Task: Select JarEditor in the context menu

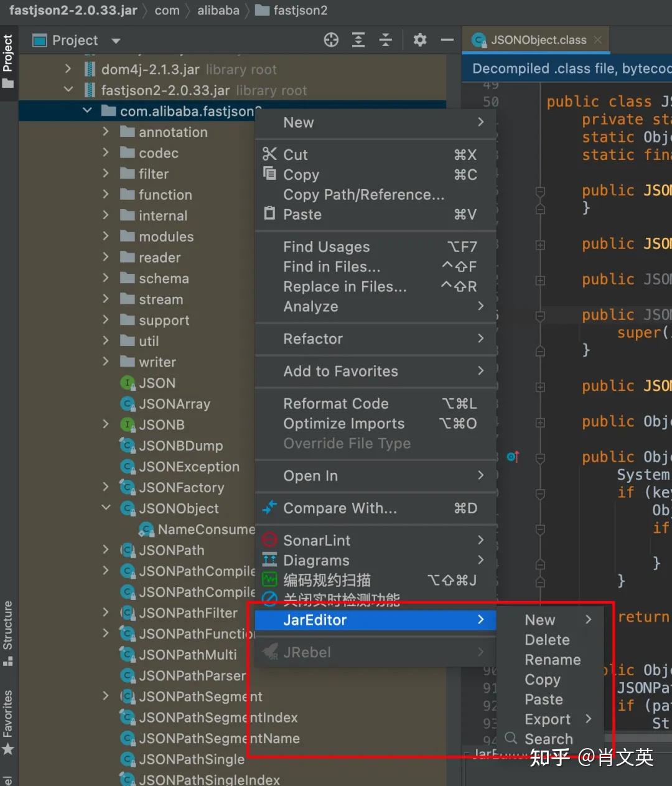Action: point(315,620)
